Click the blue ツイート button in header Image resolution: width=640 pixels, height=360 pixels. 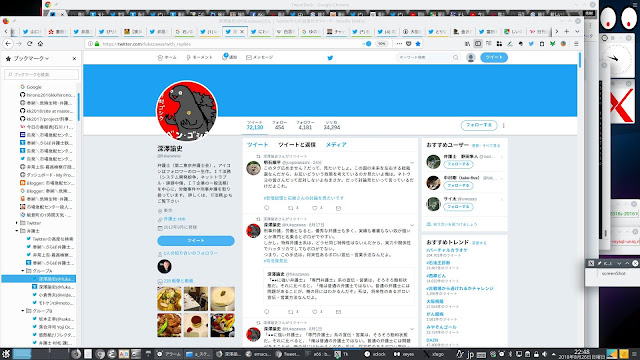(494, 57)
